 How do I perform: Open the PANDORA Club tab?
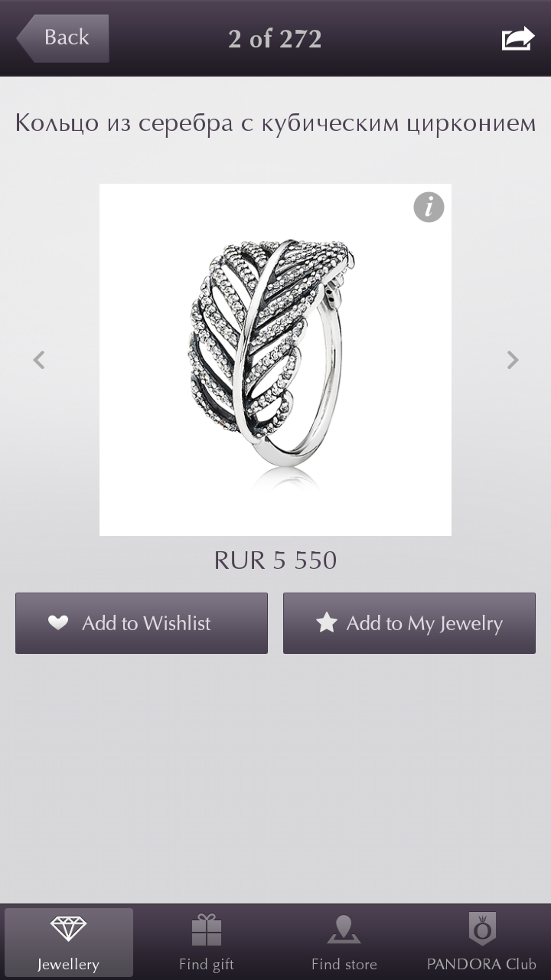(482, 942)
